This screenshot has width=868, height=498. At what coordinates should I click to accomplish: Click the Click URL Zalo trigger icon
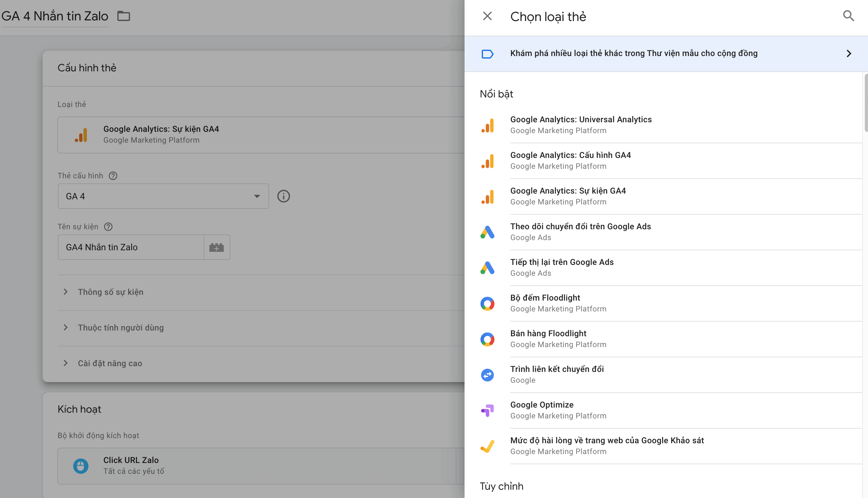80,466
